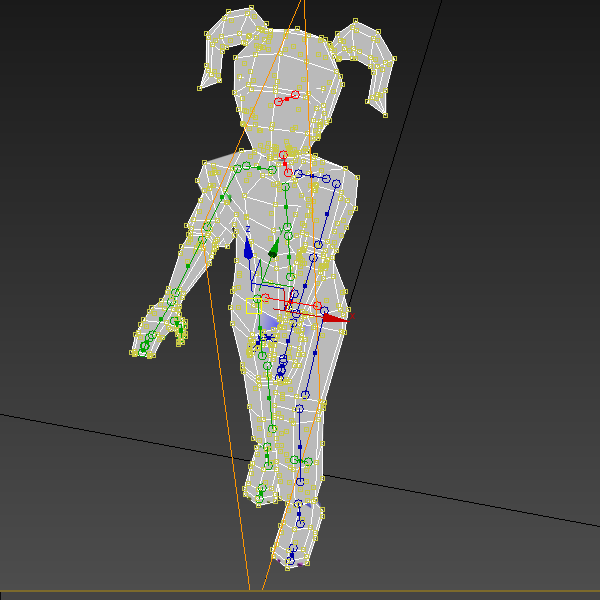Pick the yellow square handle at the hip
The image size is (600, 600).
(x=254, y=306)
